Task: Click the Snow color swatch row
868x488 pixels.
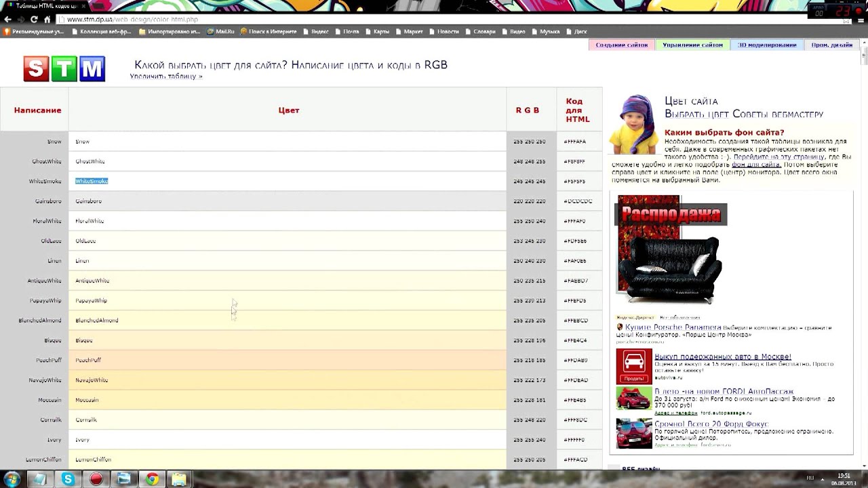Action: 288,142
